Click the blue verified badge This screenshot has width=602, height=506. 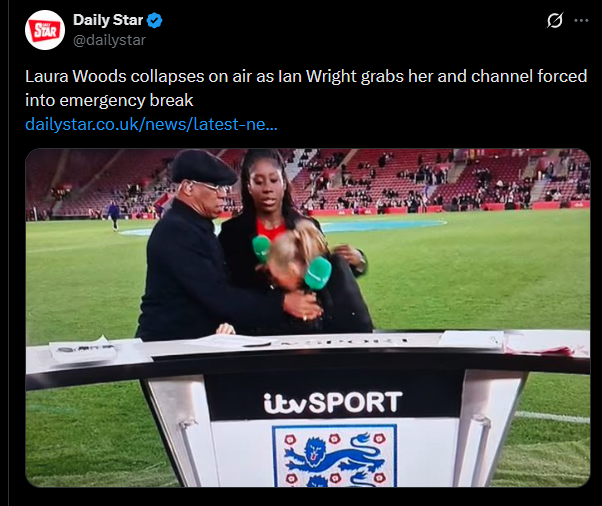[155, 20]
